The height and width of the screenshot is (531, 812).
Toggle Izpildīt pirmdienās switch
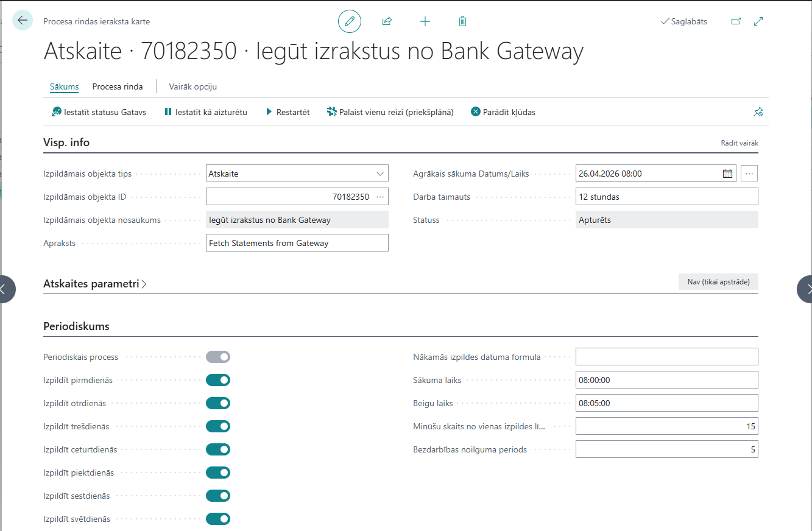point(218,380)
